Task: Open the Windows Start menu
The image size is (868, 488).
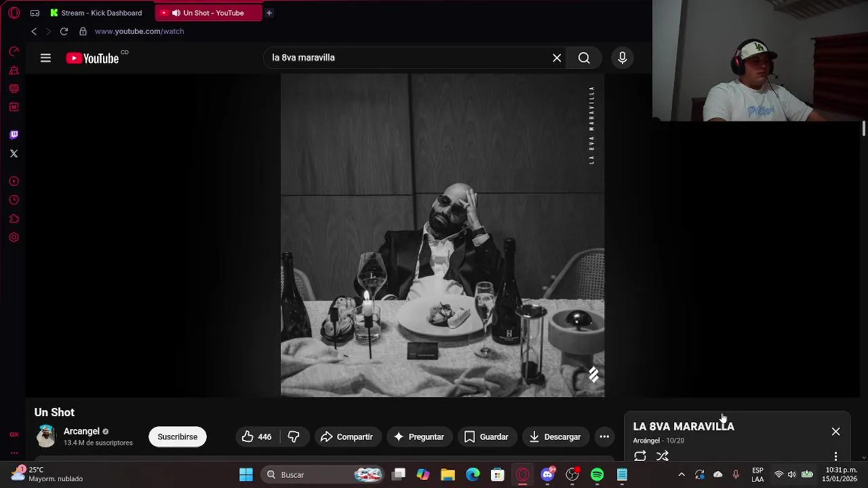Action: coord(246,475)
